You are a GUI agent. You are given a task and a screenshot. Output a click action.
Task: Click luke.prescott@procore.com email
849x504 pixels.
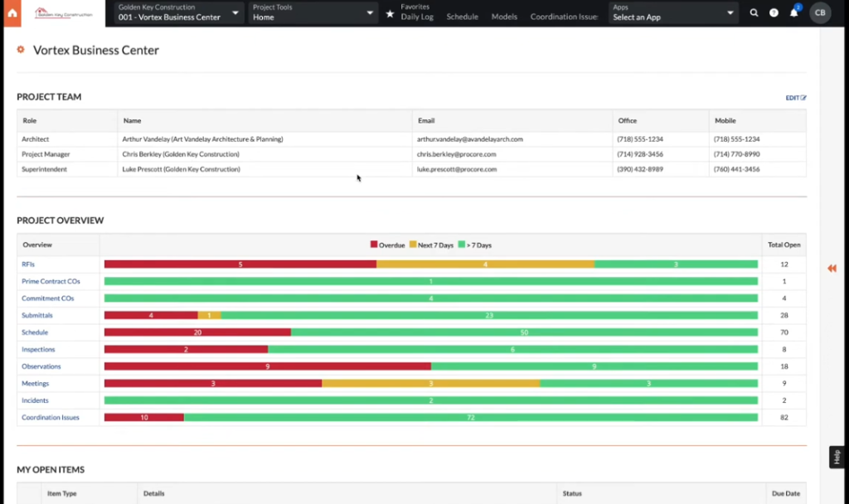pos(457,169)
